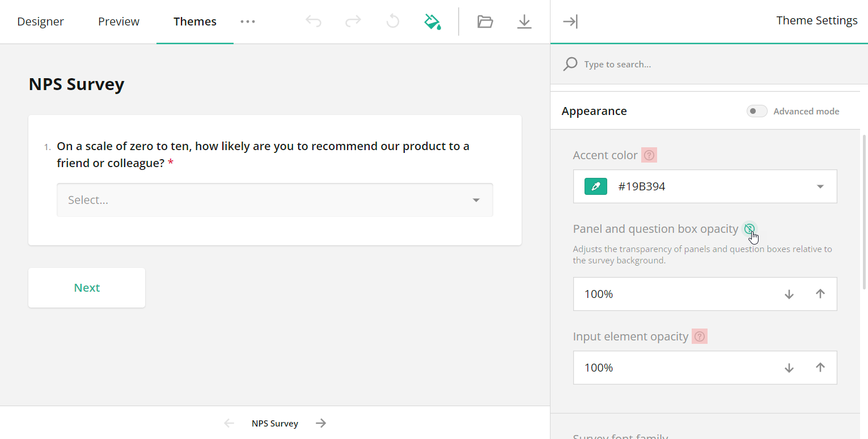
Task: Switch to the Preview tab
Action: tap(118, 22)
